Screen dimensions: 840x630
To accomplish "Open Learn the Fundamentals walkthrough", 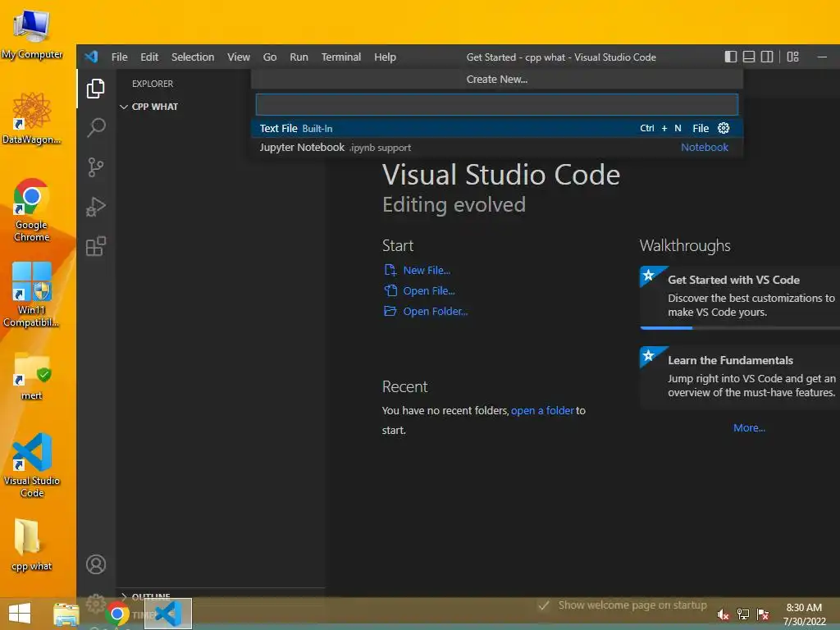I will pos(740,377).
